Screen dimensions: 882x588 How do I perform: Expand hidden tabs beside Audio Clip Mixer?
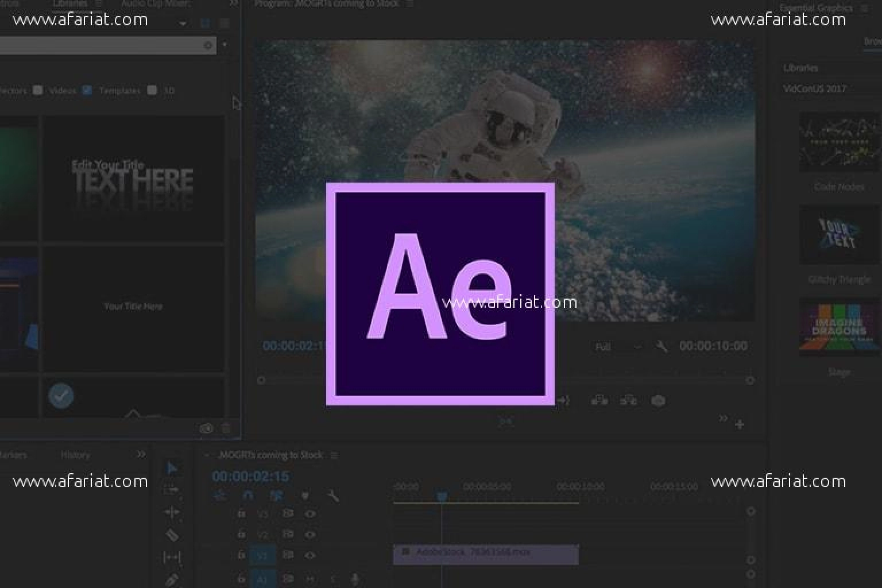(x=233, y=3)
